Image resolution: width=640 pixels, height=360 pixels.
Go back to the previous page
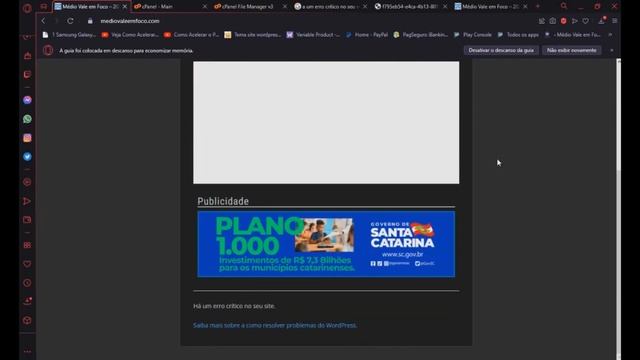43,21
